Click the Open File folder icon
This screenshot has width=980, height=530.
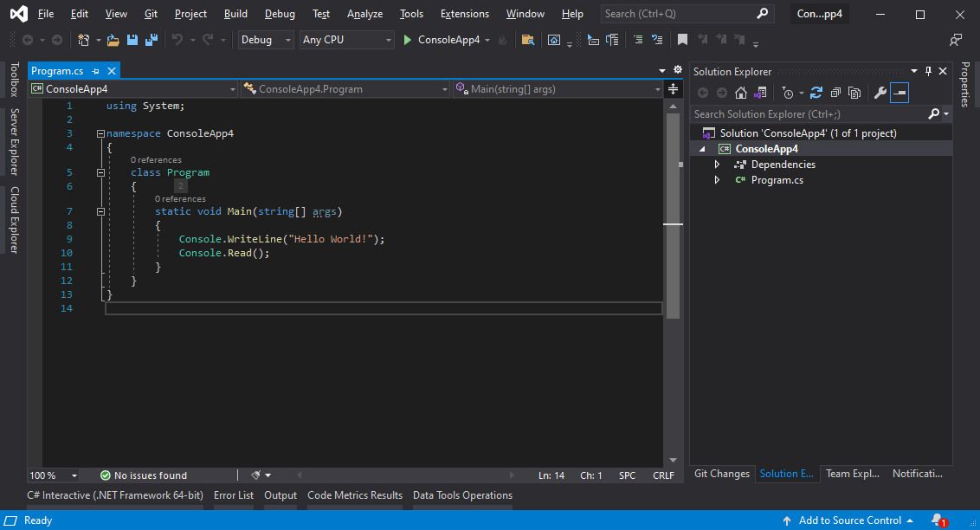coord(113,40)
